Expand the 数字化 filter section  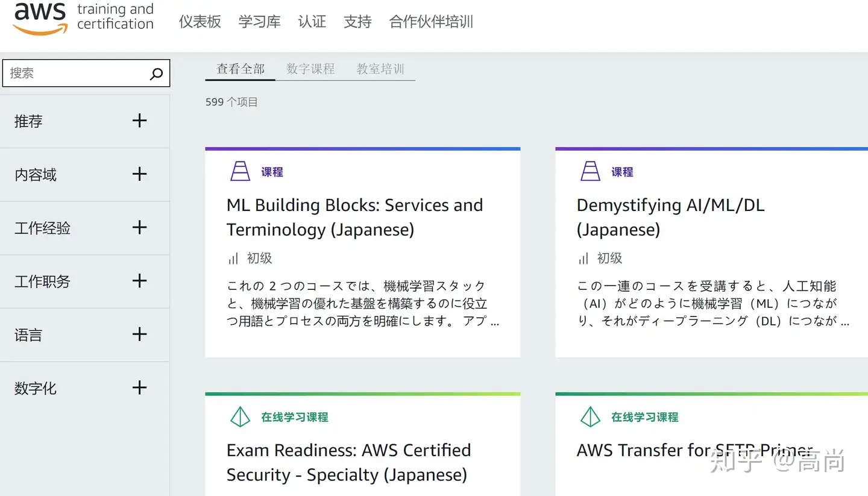139,388
